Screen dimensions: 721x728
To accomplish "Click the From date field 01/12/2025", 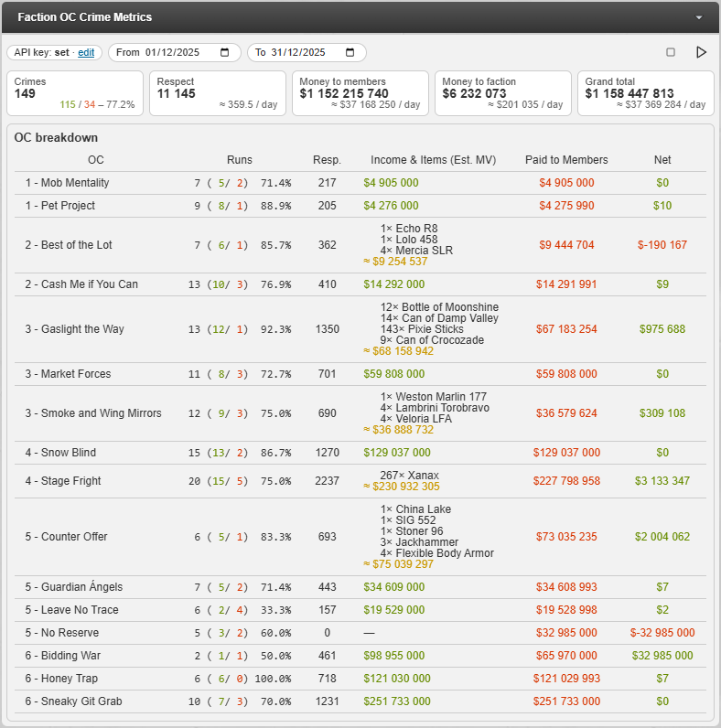I will (x=175, y=52).
